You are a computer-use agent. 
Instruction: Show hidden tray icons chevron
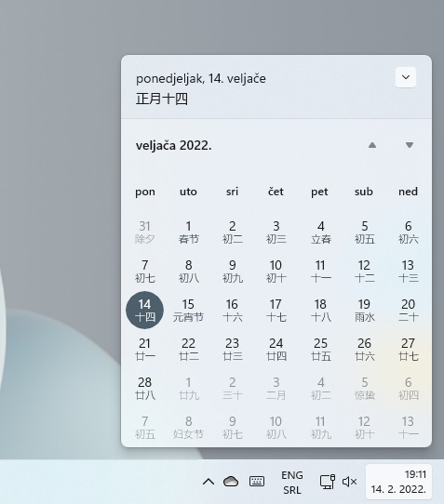(x=209, y=482)
